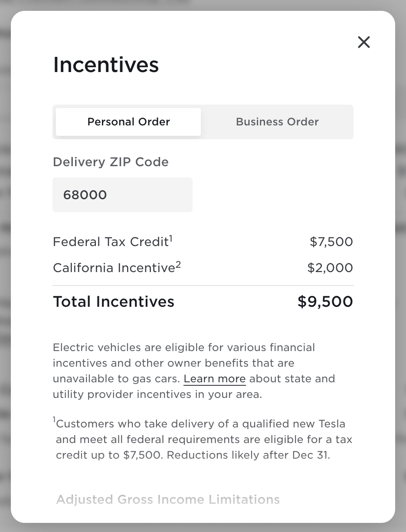Click the Delivery ZIP Code label
The width and height of the screenshot is (406, 532).
point(111,162)
